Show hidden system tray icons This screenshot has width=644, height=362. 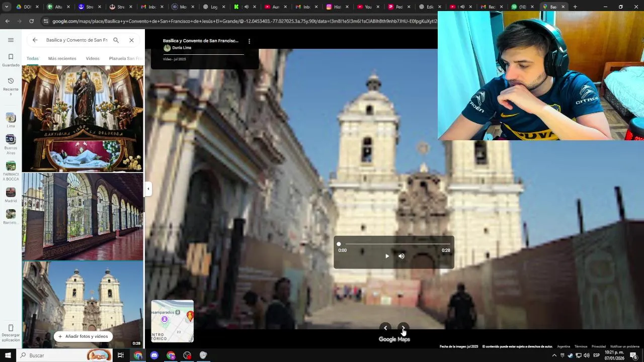(x=554, y=355)
